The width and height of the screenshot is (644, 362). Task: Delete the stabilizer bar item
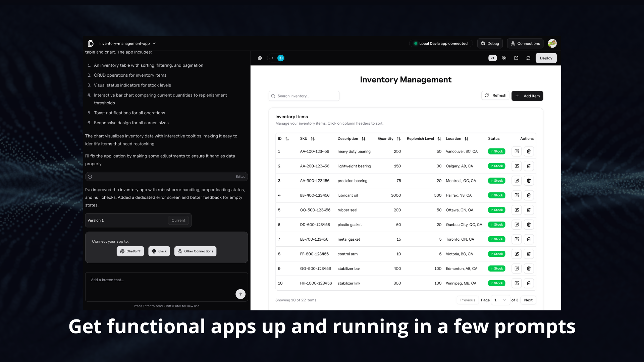click(x=529, y=268)
